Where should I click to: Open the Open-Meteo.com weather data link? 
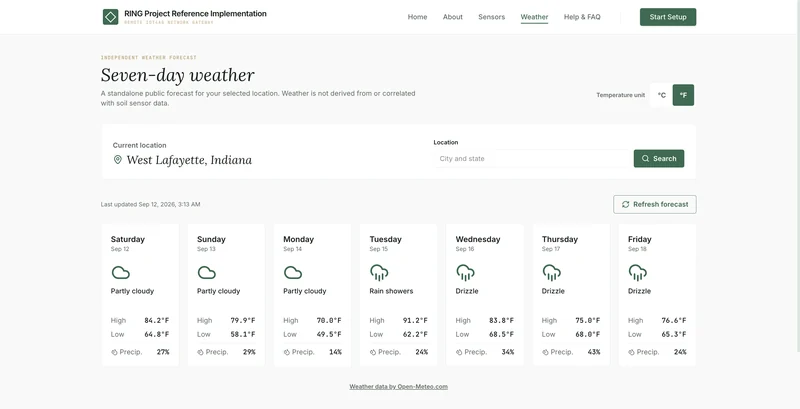click(398, 387)
